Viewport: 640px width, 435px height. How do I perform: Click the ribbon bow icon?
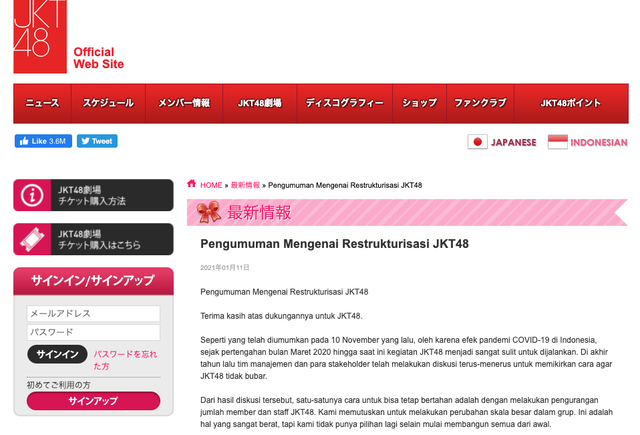click(x=209, y=212)
